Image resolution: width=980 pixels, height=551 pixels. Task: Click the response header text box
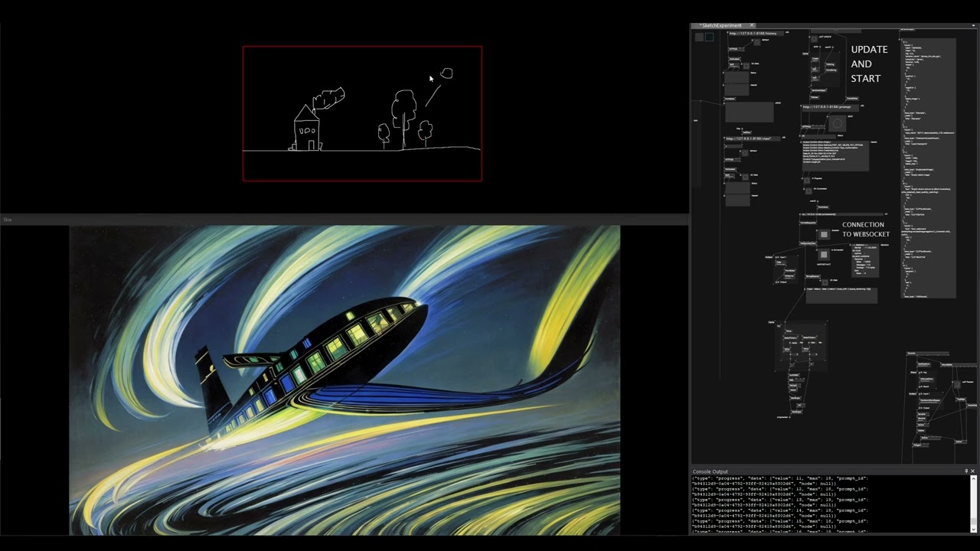tap(835, 155)
